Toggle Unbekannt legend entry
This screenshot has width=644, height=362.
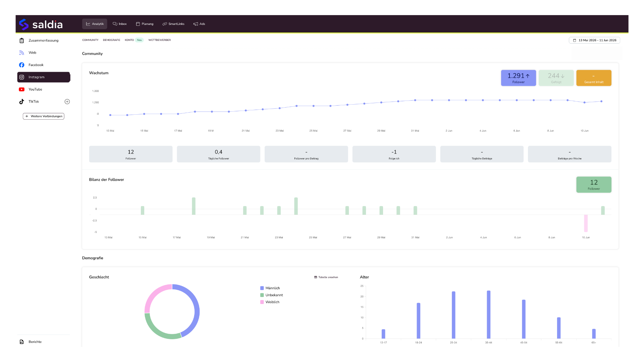(x=272, y=295)
